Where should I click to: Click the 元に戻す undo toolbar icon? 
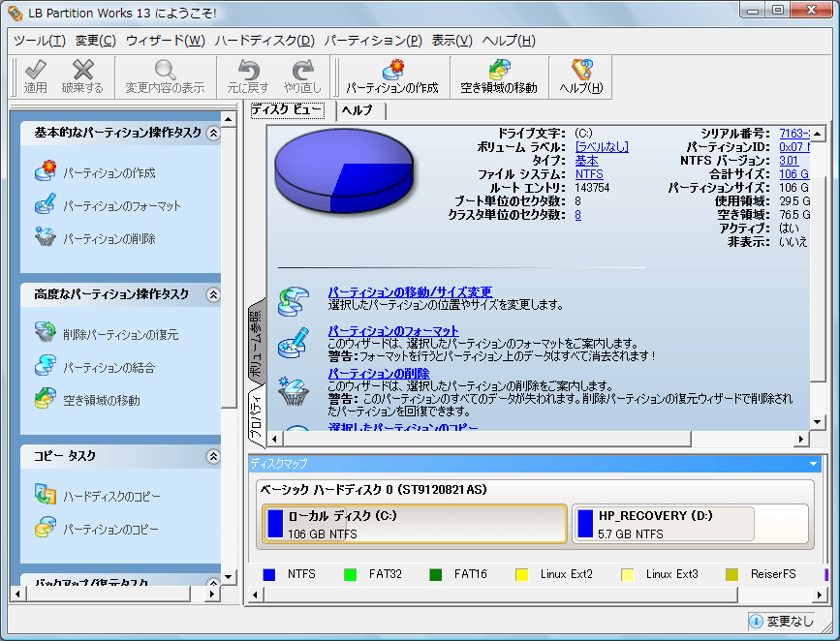click(x=248, y=70)
